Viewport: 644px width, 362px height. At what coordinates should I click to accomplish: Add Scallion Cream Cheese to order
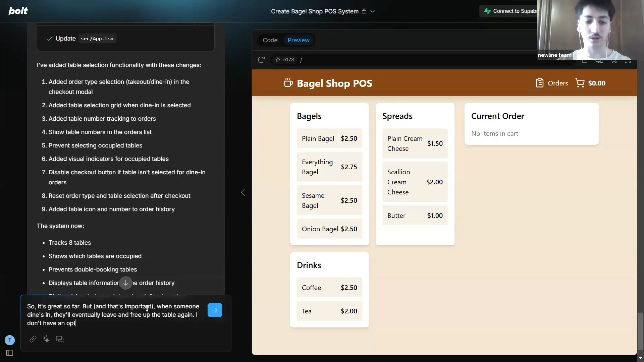[x=415, y=182]
